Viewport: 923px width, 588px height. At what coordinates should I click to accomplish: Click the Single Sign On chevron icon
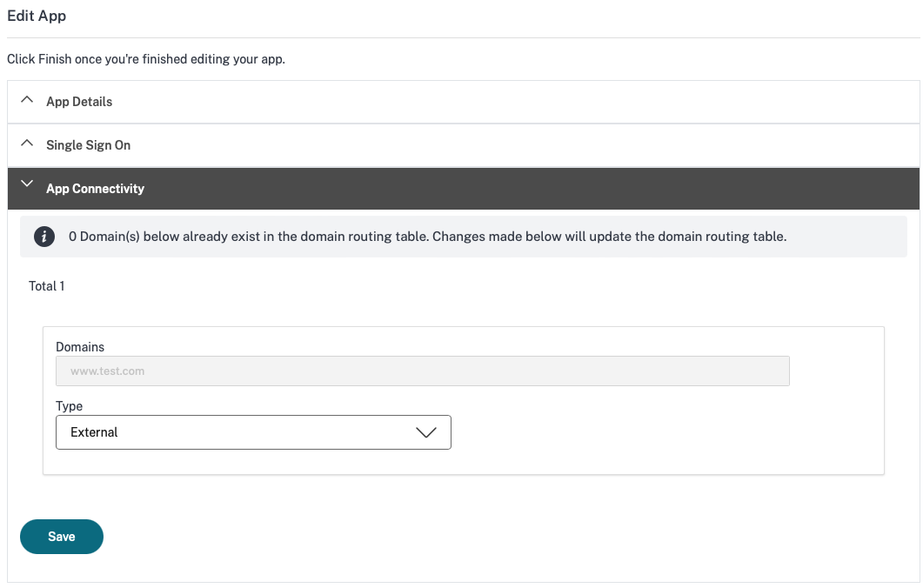pos(27,144)
